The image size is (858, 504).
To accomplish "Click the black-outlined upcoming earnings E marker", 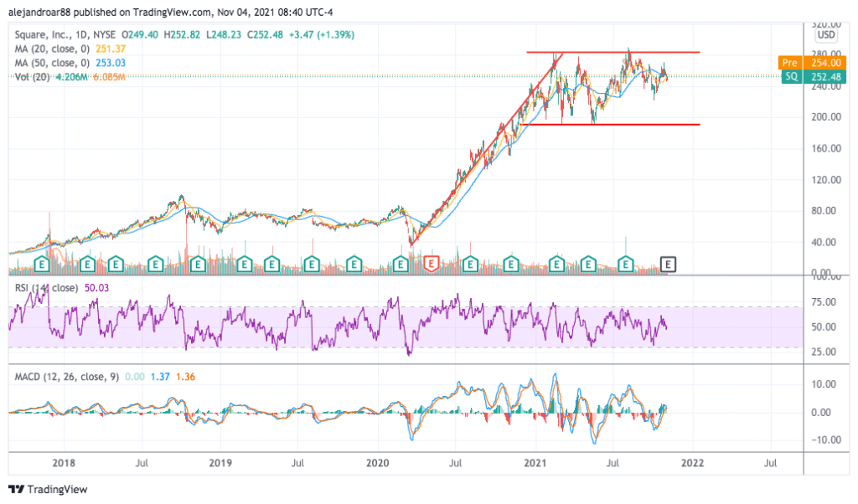I will (668, 265).
